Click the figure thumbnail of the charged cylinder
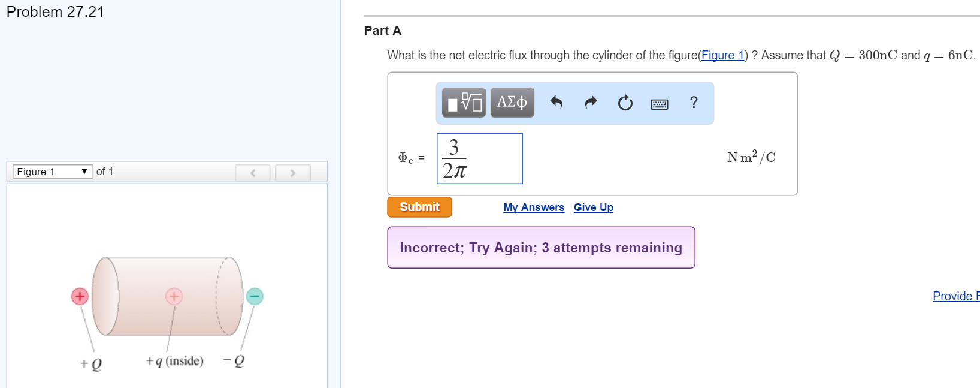Screen dimensions: 980x388 [x=167, y=297]
